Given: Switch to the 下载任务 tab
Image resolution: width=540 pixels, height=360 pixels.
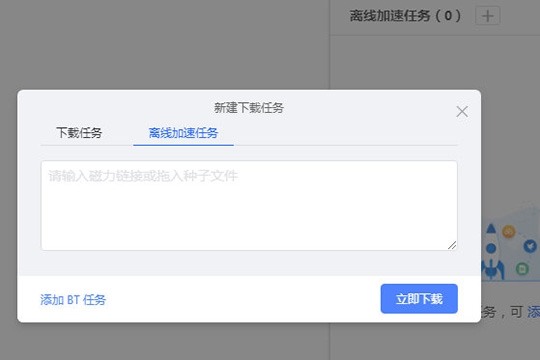Looking at the screenshot, I should 79,133.
